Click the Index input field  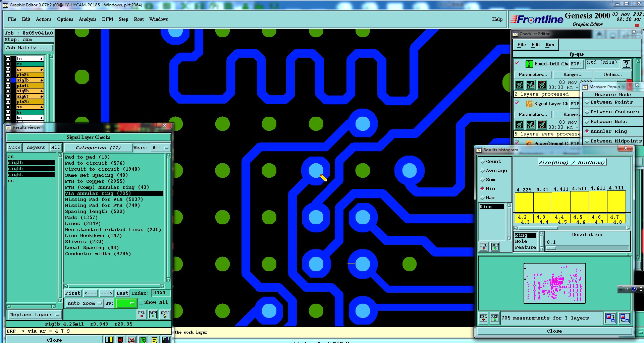(161, 293)
